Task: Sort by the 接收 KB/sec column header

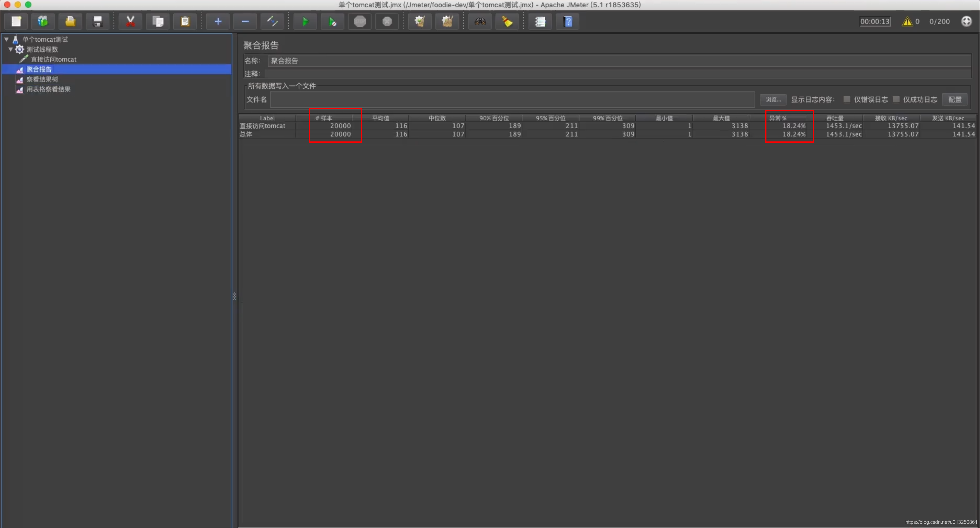Action: point(891,118)
